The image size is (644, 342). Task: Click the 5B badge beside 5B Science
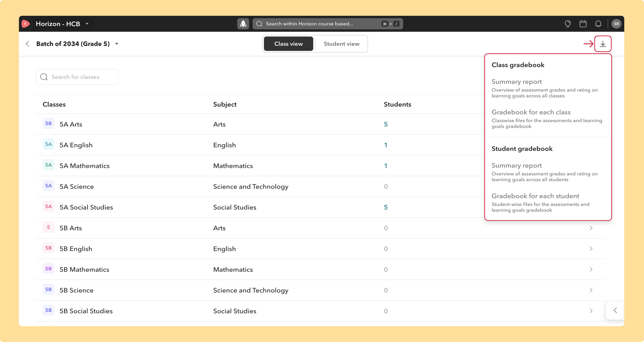[x=49, y=290]
